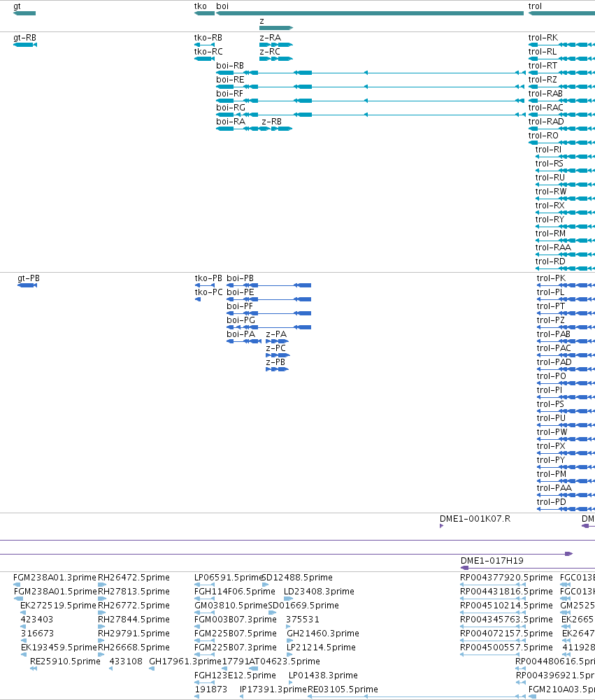Select the trol-RD transcript label

point(550,261)
